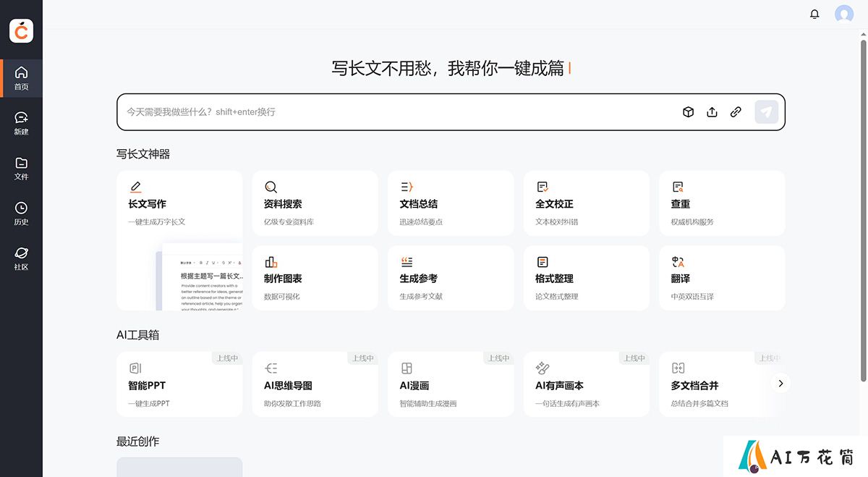868x477 pixels.
Task: Click the cube icon in prompt box
Action: (689, 112)
